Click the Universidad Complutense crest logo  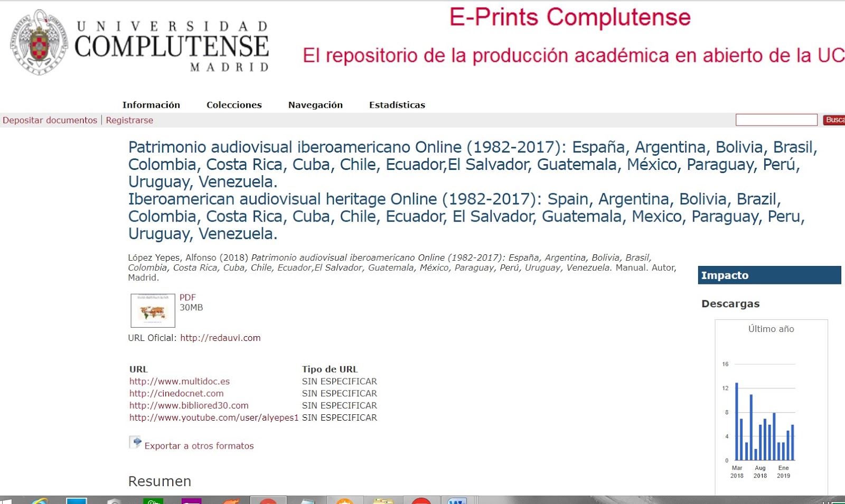[40, 43]
